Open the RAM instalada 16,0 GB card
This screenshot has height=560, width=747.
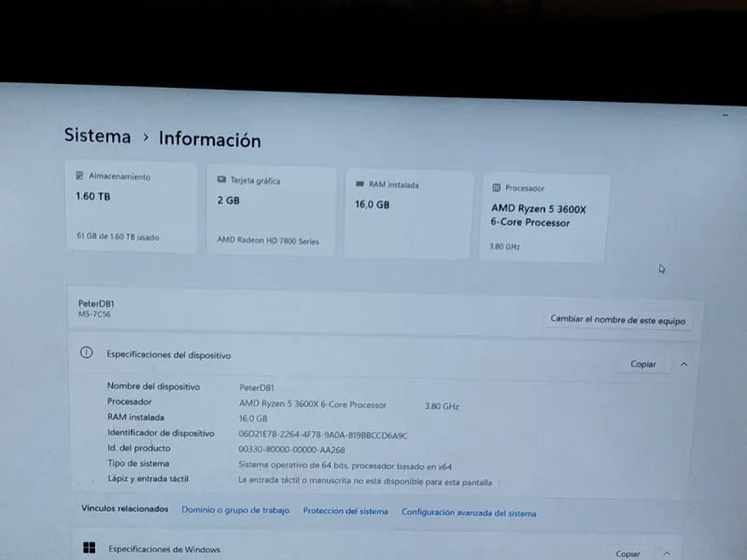point(408,216)
